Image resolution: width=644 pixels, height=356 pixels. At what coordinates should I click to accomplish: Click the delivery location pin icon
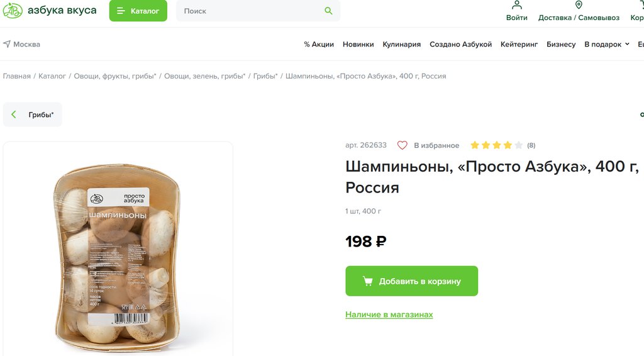tap(579, 5)
